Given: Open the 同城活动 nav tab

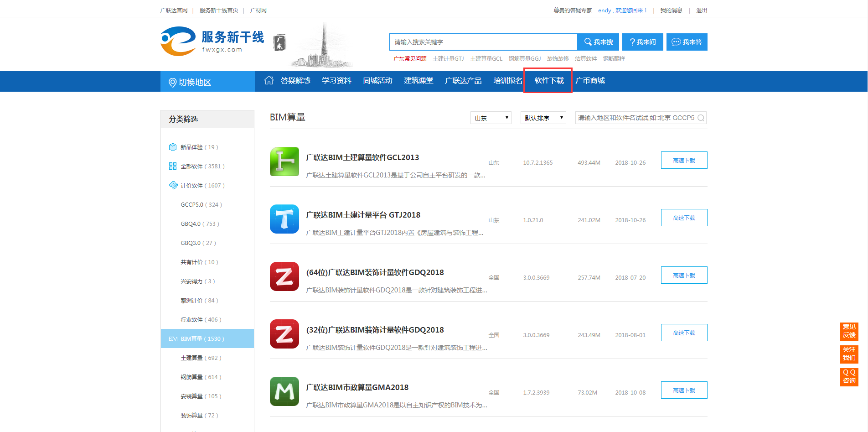Looking at the screenshot, I should pos(377,81).
